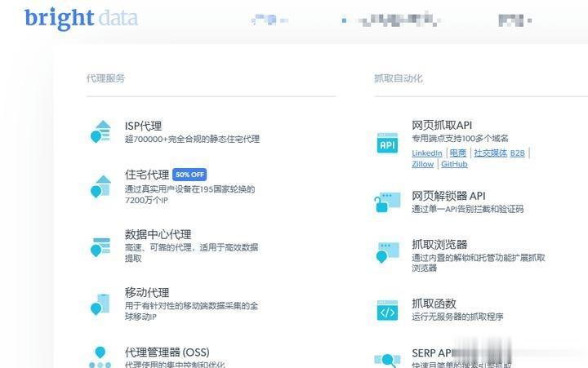Click the 抓取函数 code icon
Image resolution: width=588 pixels, height=368 pixels.
(387, 310)
